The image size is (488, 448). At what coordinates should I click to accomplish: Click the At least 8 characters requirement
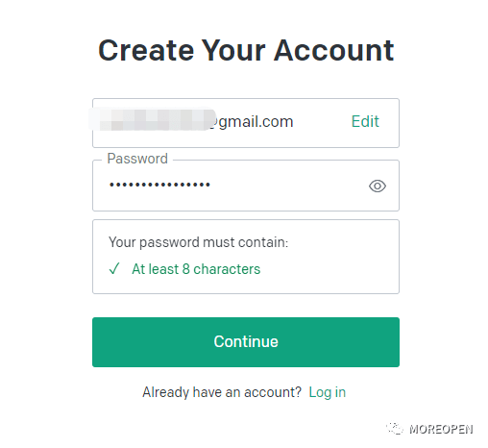196,269
